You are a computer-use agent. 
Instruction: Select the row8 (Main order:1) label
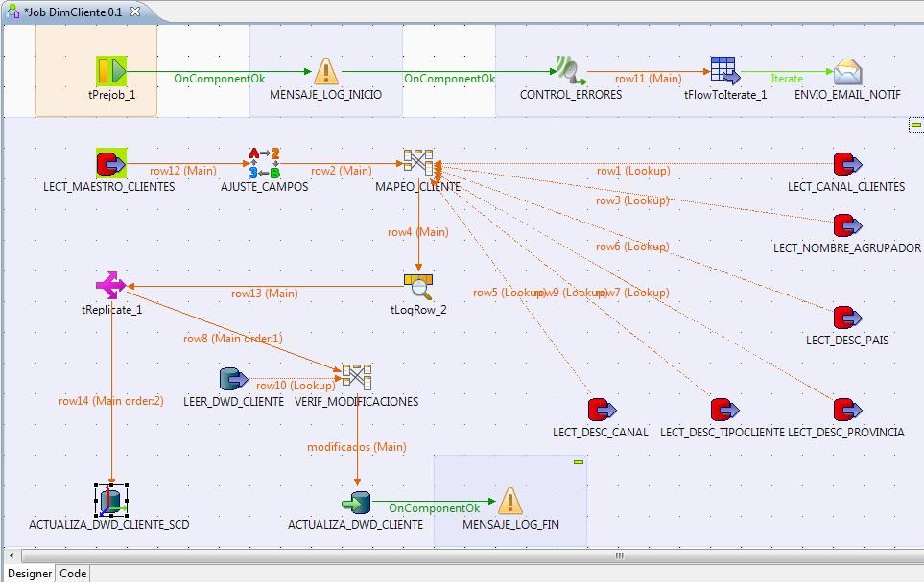(x=233, y=339)
